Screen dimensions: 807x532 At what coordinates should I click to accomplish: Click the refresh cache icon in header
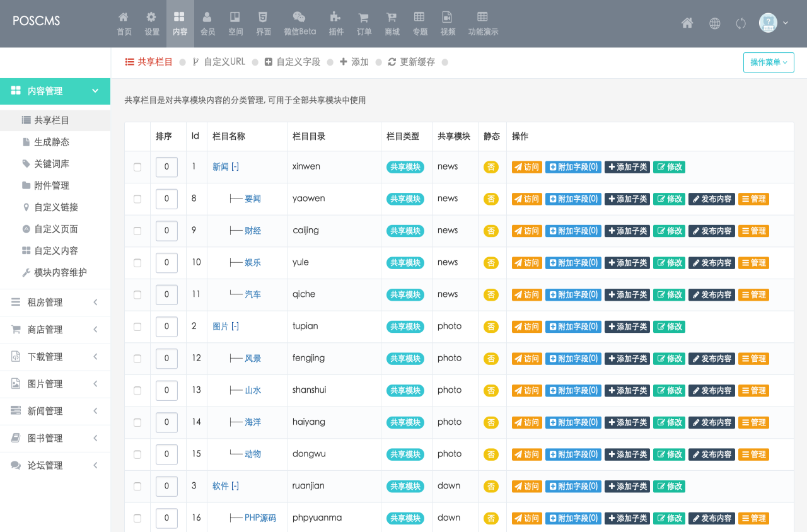741,23
